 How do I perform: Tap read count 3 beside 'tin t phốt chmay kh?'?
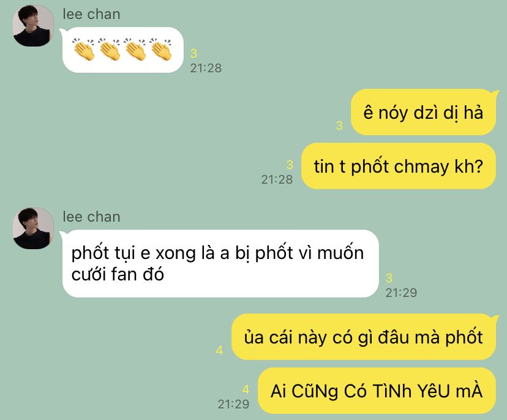[290, 165]
